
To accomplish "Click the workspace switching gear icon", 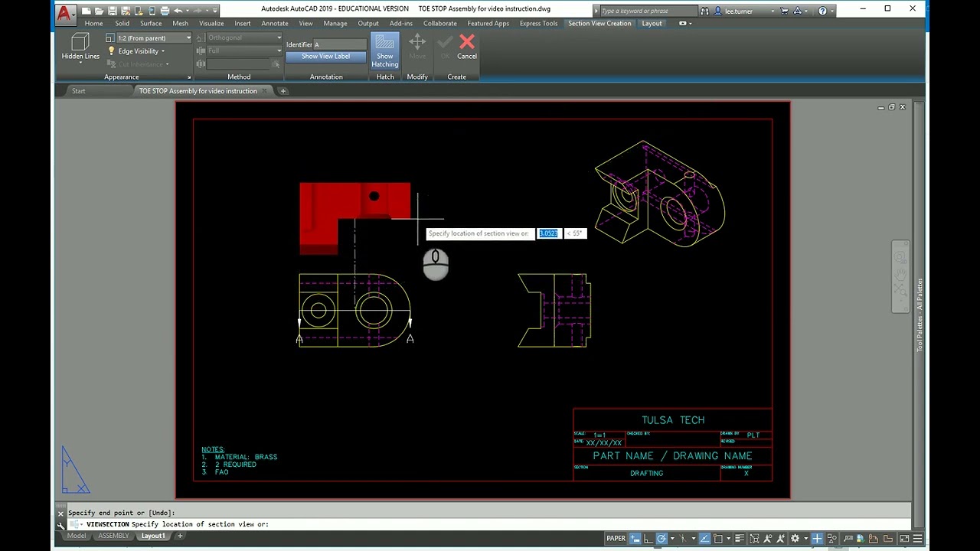I will (795, 539).
